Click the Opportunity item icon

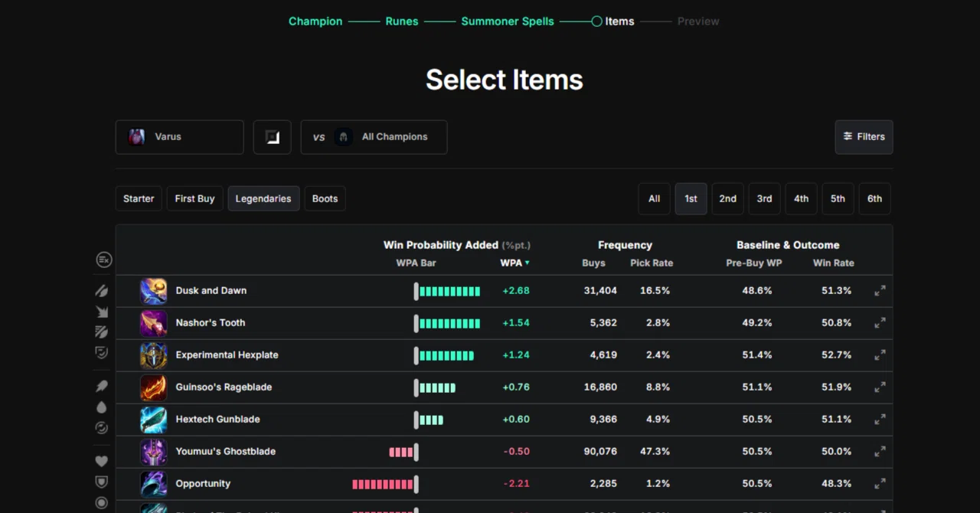153,484
